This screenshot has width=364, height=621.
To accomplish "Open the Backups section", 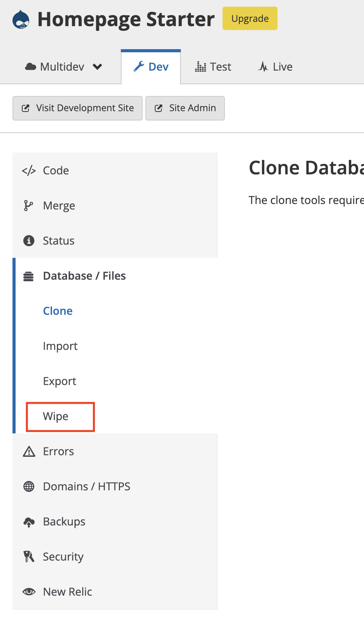I will click(115, 521).
